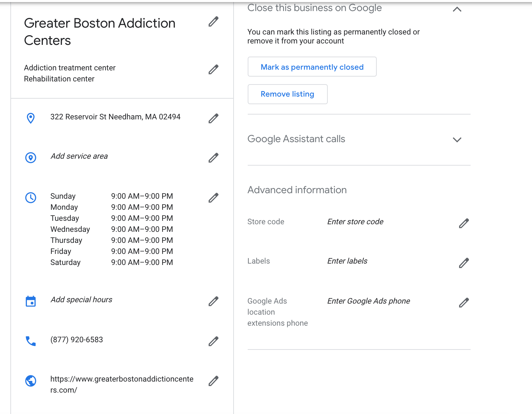Click Enter store code field
The width and height of the screenshot is (532, 414).
[x=355, y=221]
